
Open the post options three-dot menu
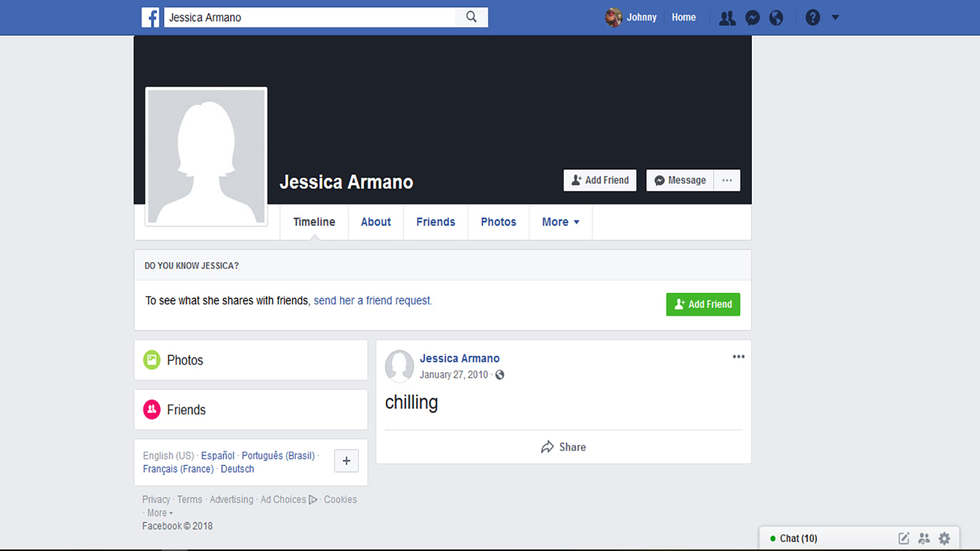pyautogui.click(x=738, y=357)
